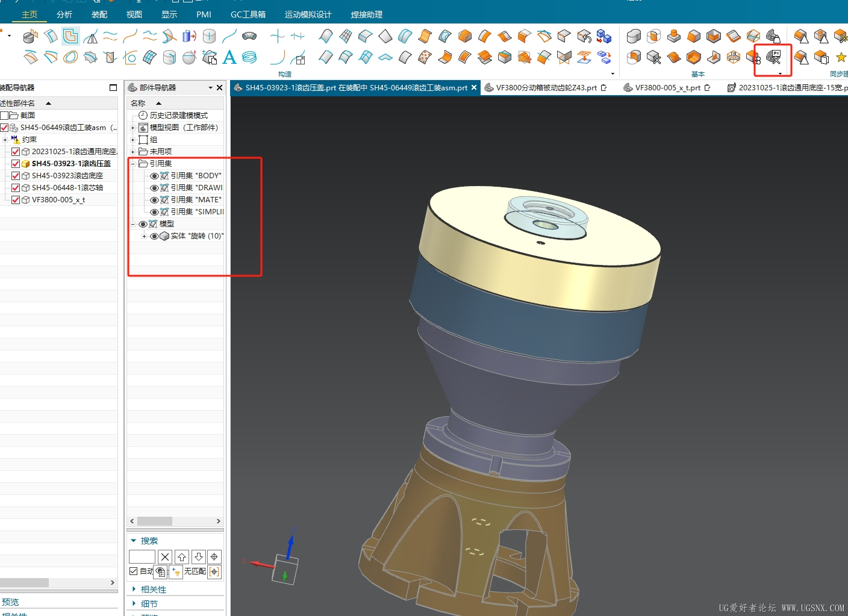Collapse the 搜索 search section
Viewport: 848px width, 616px height.
pyautogui.click(x=134, y=541)
